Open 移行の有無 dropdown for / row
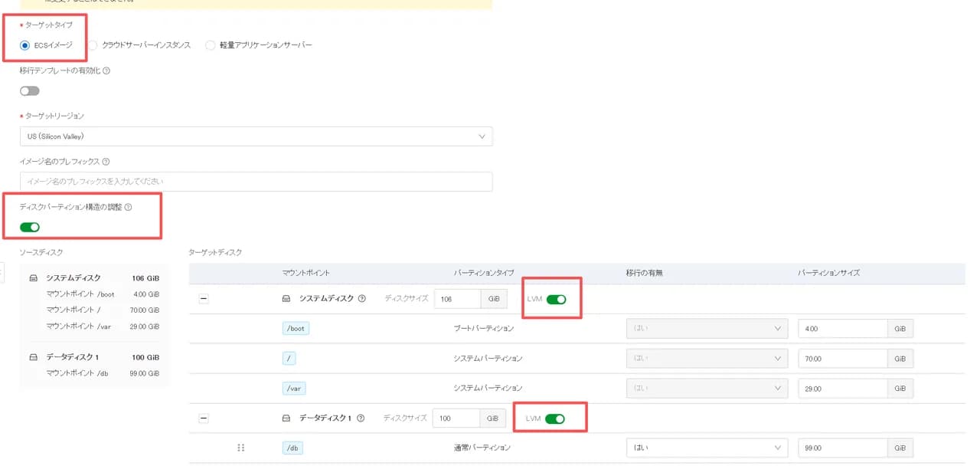 point(707,359)
